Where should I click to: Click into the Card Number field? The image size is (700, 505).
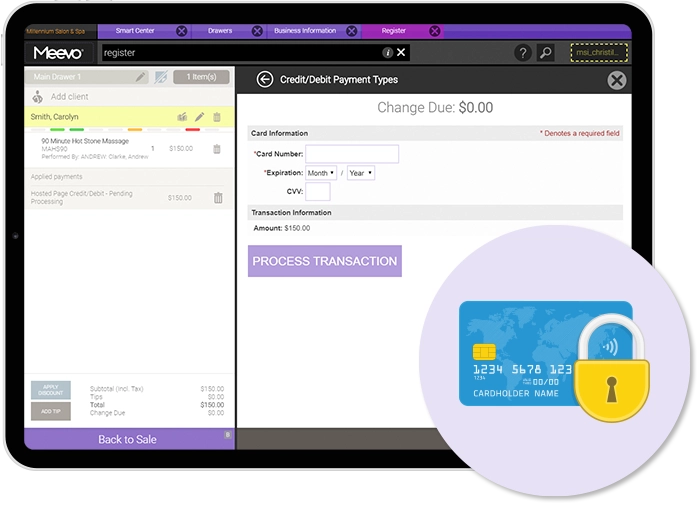tap(352, 154)
